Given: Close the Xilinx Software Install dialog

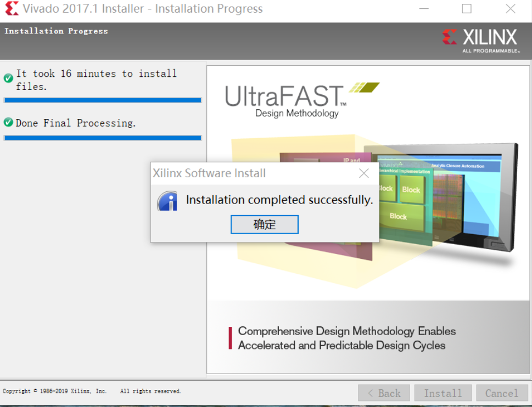Looking at the screenshot, I should coord(363,173).
